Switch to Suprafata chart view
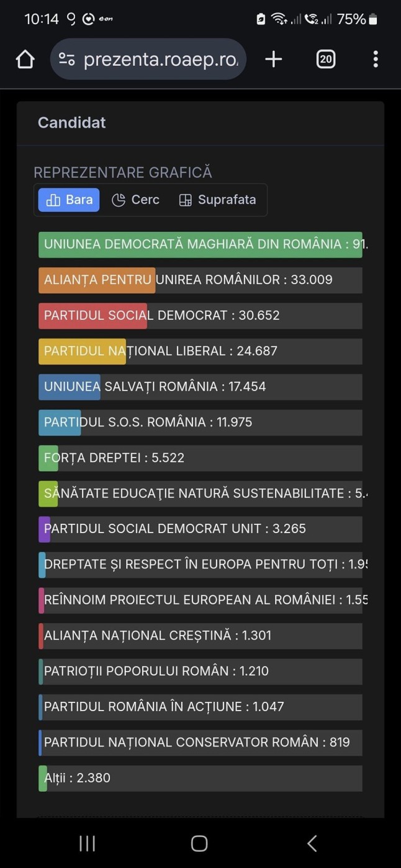This screenshot has width=401, height=868. tap(217, 200)
